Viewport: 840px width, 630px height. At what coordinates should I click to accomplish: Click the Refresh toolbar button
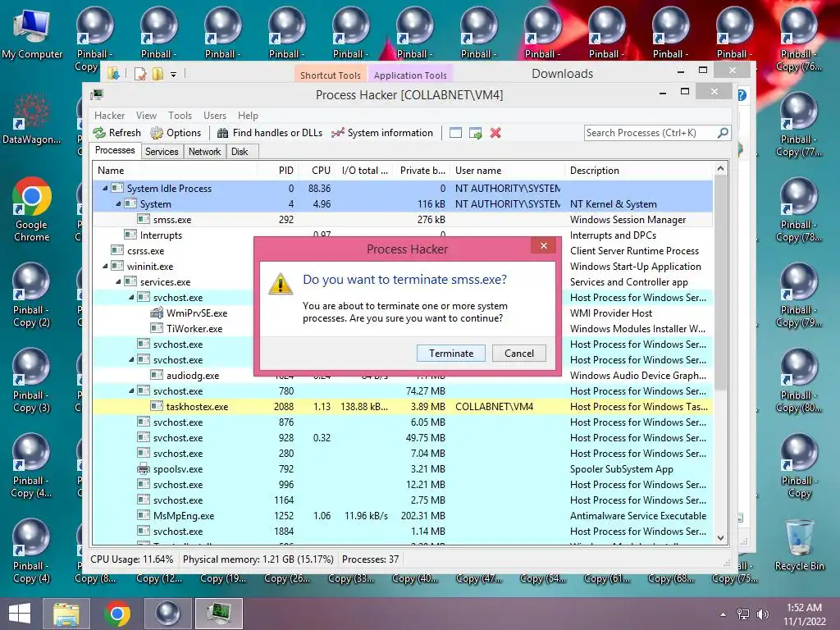click(x=117, y=133)
